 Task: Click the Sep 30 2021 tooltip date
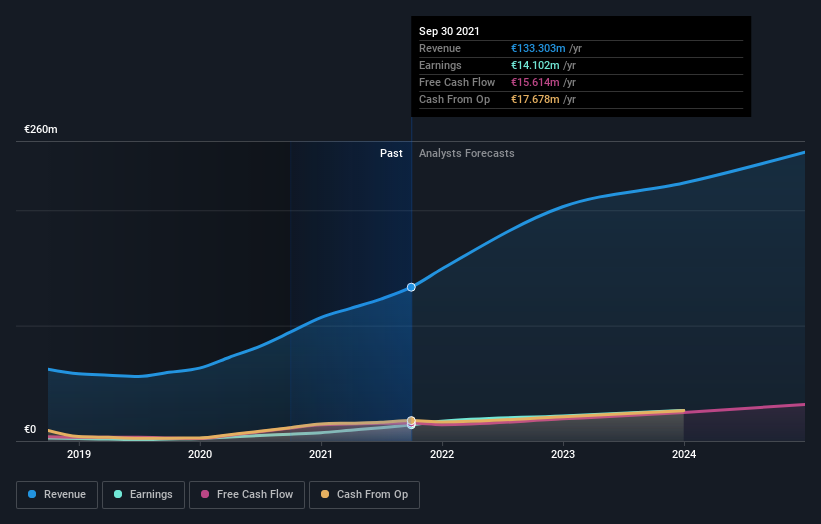449,31
